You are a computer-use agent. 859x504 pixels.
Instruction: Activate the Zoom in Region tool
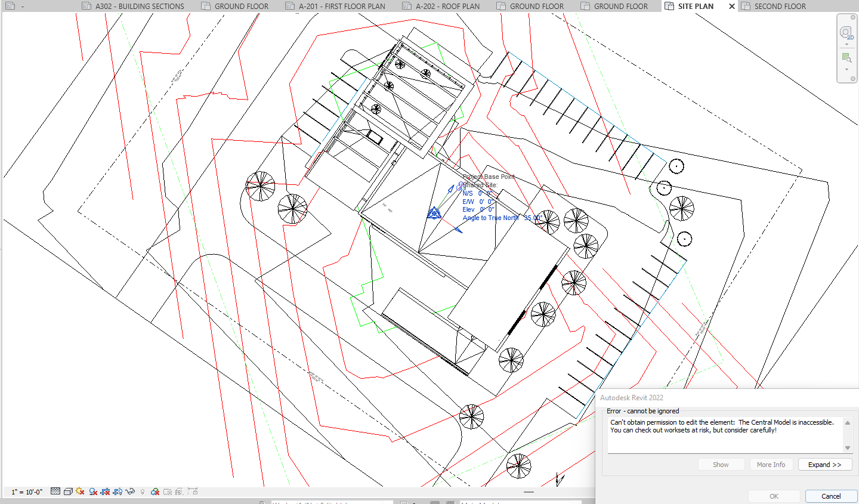846,57
